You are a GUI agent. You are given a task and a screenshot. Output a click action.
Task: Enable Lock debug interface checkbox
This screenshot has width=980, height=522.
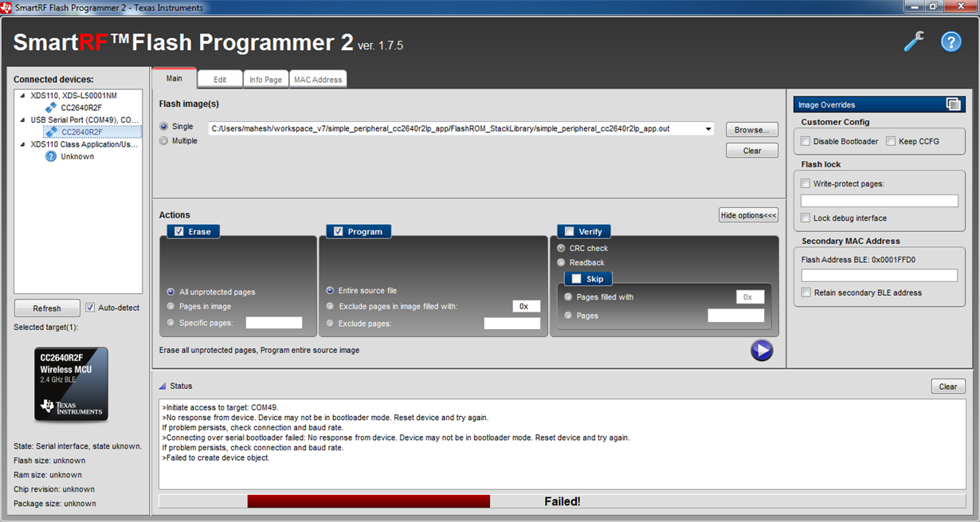806,218
